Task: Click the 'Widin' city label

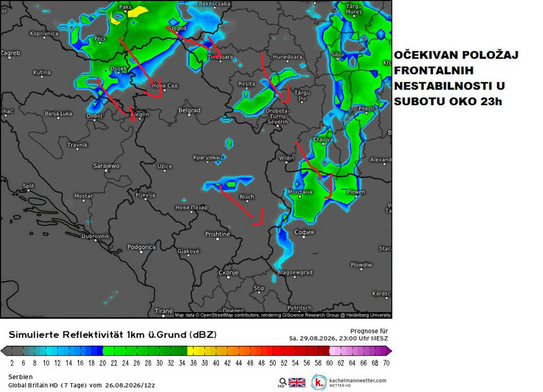Action: 286,158
